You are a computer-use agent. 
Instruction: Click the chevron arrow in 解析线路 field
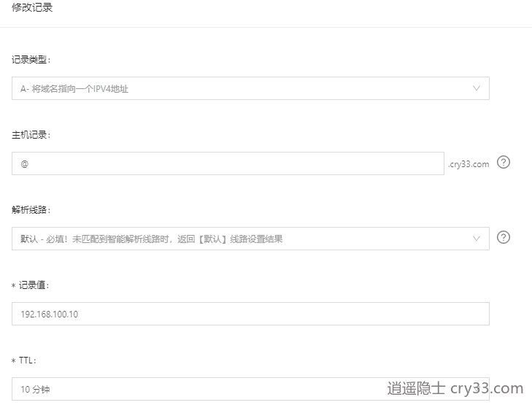click(x=477, y=239)
